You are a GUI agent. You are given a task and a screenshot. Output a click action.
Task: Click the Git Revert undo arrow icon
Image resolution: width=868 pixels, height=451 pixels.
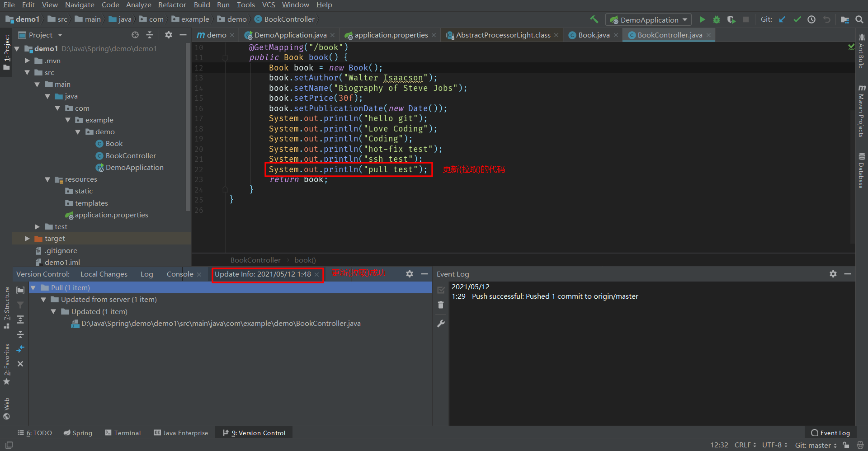[827, 19]
